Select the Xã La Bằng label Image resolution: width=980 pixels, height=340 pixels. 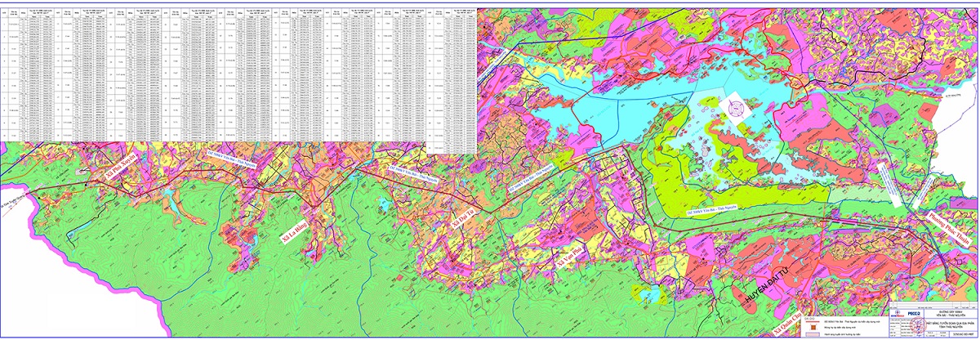(295, 232)
